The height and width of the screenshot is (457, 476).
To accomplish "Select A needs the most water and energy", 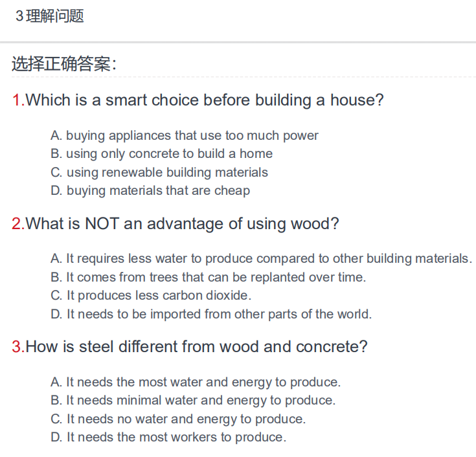I will pyautogui.click(x=196, y=383).
